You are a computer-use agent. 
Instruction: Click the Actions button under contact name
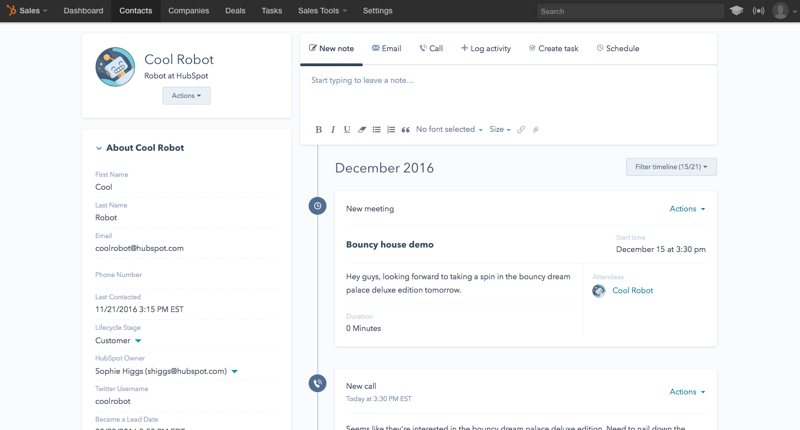pyautogui.click(x=186, y=96)
